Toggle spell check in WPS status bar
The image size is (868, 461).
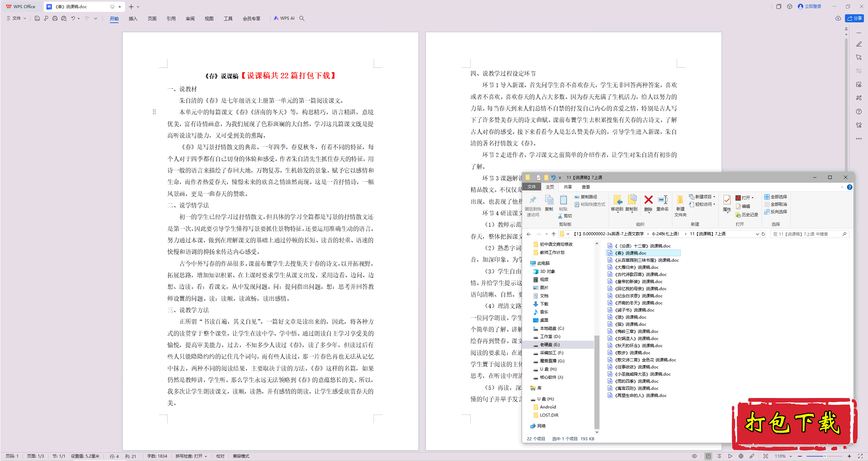click(191, 456)
